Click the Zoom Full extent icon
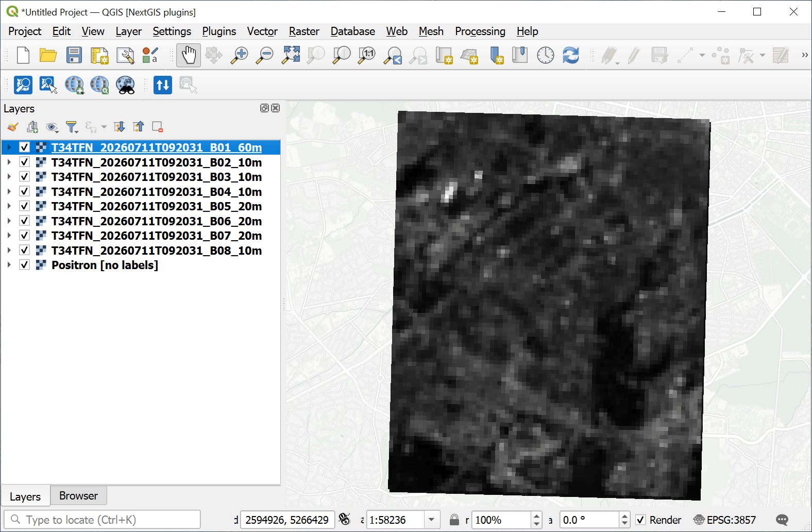The height and width of the screenshot is (532, 812). point(291,55)
